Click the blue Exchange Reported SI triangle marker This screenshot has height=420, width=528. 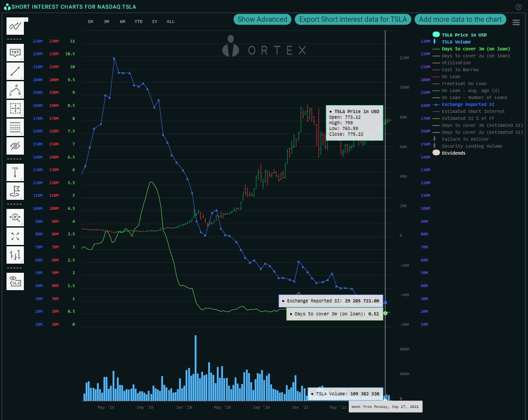coord(386,302)
